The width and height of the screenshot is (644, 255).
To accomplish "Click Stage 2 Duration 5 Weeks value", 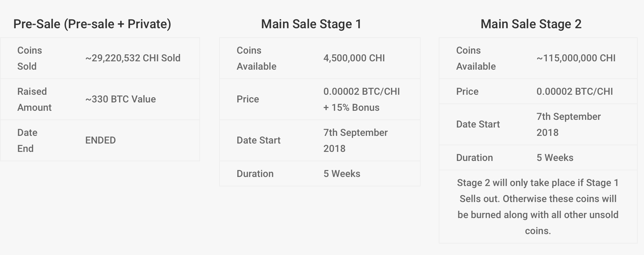I will (x=555, y=158).
